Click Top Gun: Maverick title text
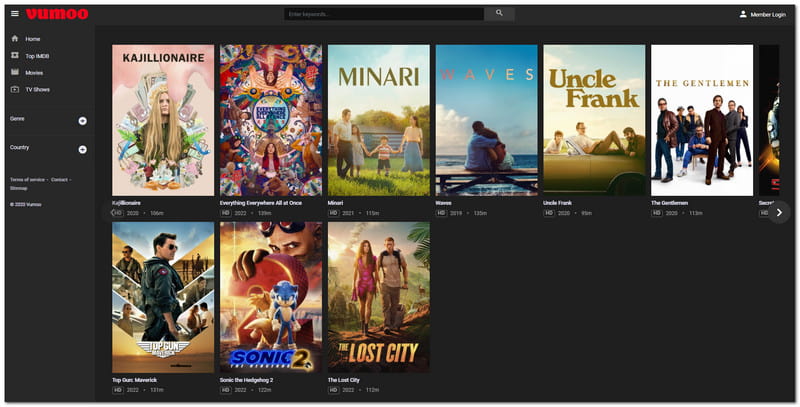The image size is (800, 407). pyautogui.click(x=135, y=380)
